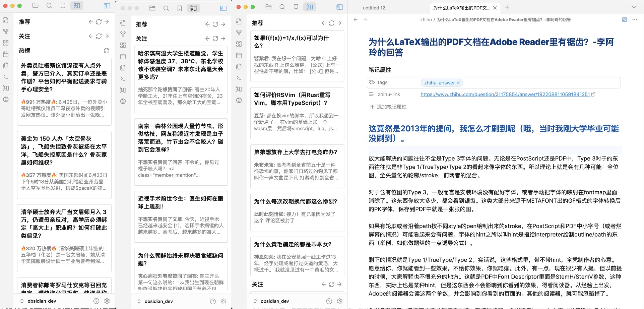
Task: Navigate back using the note pane arrow
Action: pyautogui.click(x=356, y=20)
